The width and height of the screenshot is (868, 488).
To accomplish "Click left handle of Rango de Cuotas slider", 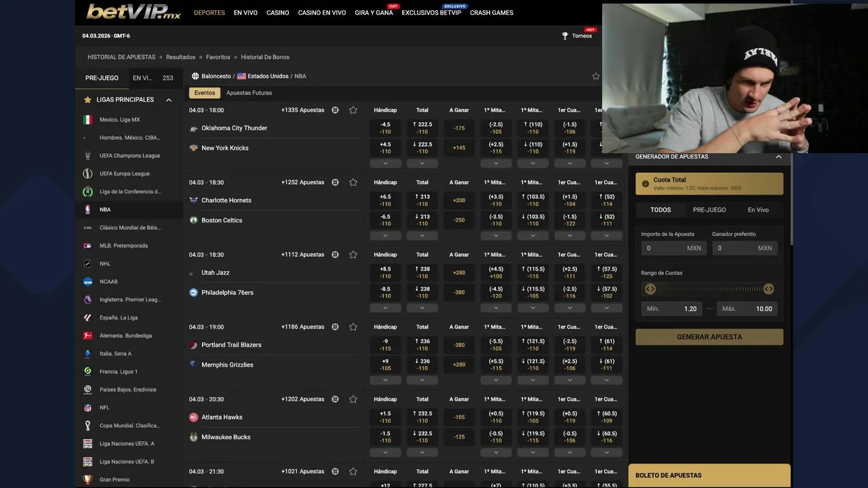I will tap(650, 289).
